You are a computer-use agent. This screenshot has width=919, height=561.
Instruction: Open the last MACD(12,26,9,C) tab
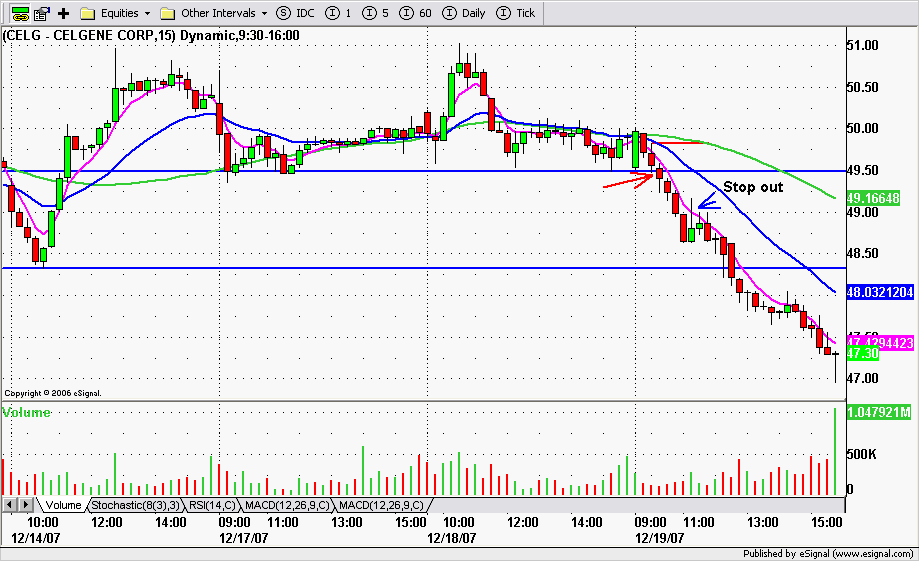tap(382, 505)
